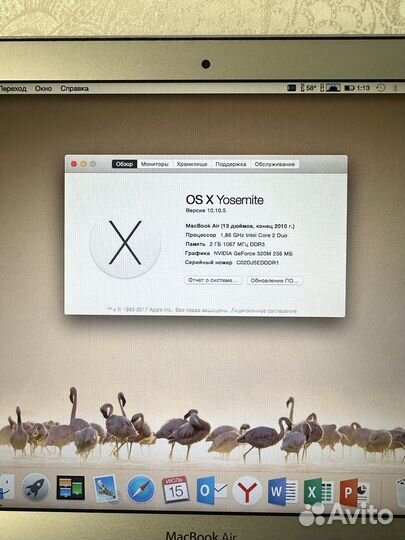Click the NVIDIA GeForce 320M 256 МБ value
Image resolution: width=405 pixels, height=540 pixels.
click(253, 253)
